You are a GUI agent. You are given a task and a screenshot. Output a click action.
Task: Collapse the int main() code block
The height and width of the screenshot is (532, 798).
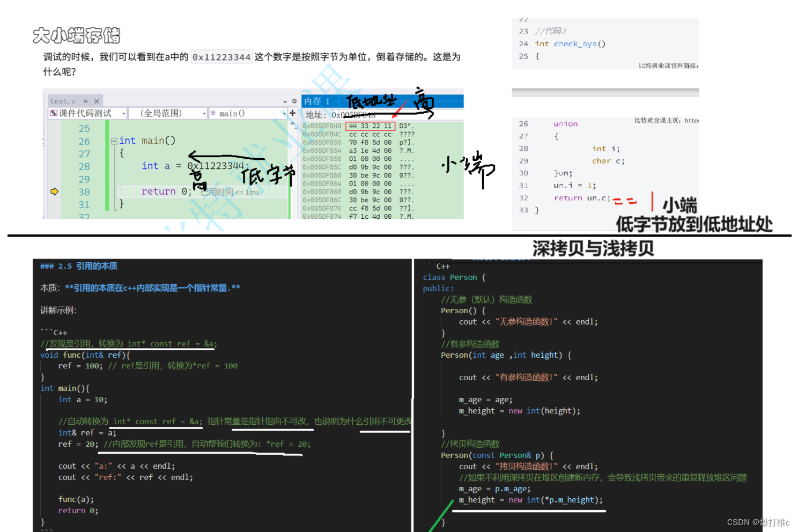click(x=114, y=141)
